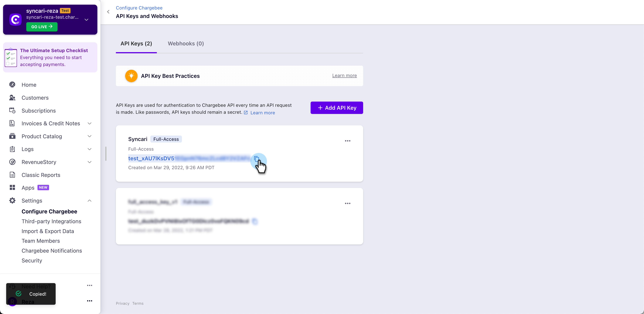The image size is (644, 314).
Task: Expand RevenueStory chevron
Action: pyautogui.click(x=89, y=162)
